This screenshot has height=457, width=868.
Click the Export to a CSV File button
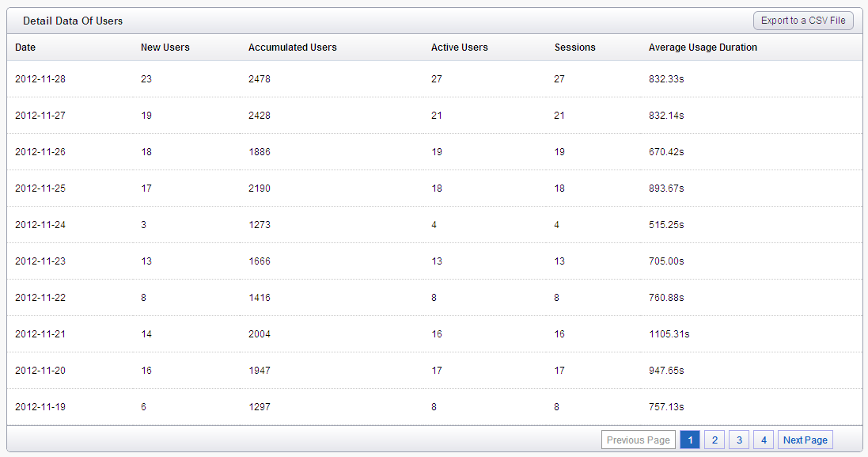tap(803, 21)
